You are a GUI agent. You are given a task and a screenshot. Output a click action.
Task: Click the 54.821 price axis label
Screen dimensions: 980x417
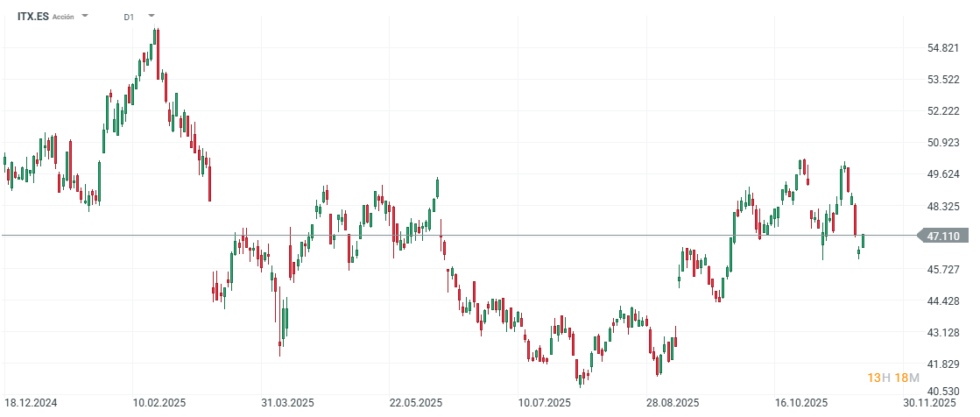coord(942,48)
